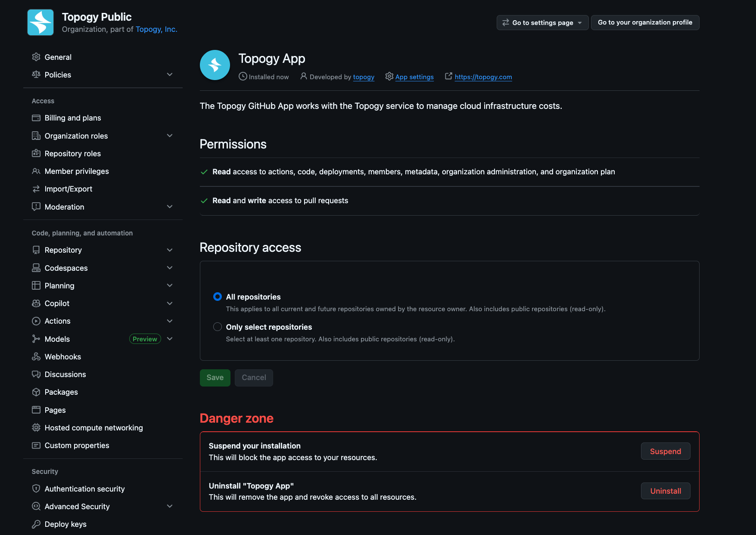Viewport: 756px width, 535px height.
Task: Follow the Topogy, Inc. enterprise link
Action: tap(156, 29)
